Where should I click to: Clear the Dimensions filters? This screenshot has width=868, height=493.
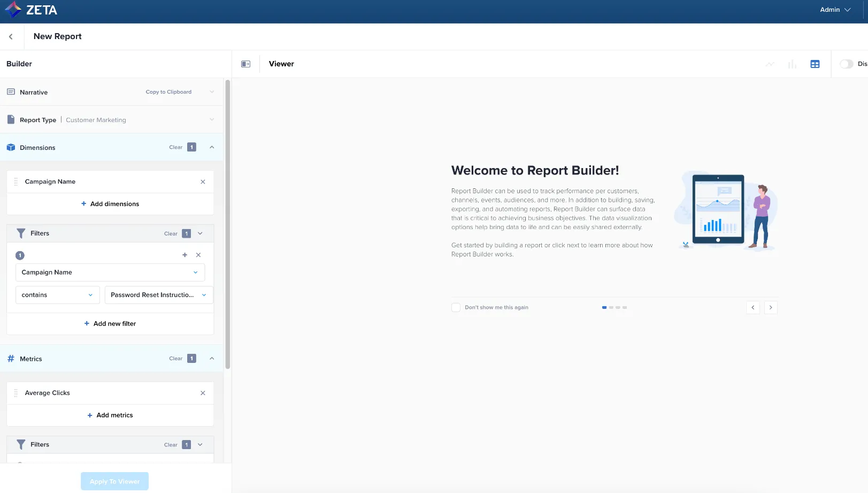click(x=171, y=234)
